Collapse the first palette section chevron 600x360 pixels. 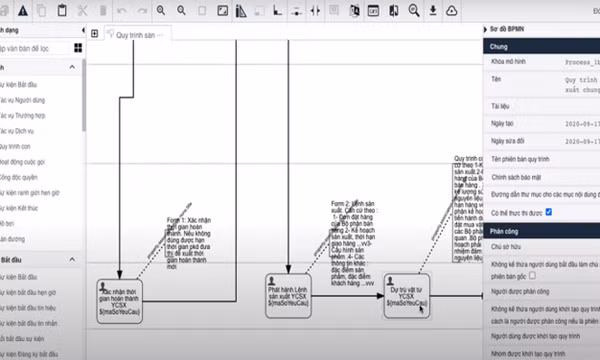pos(72,67)
